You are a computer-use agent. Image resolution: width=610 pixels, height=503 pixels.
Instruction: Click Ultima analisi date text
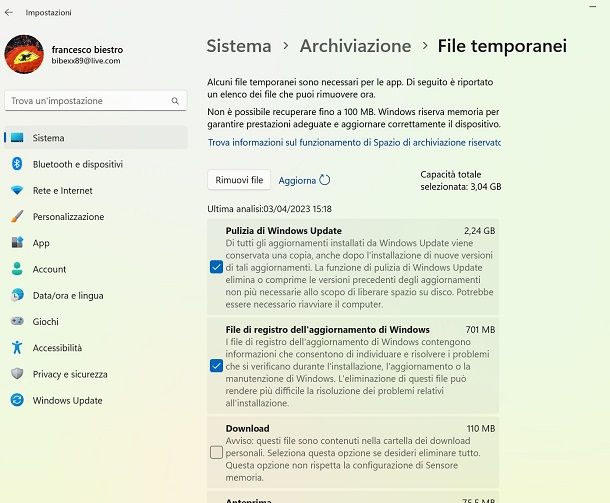click(x=270, y=209)
